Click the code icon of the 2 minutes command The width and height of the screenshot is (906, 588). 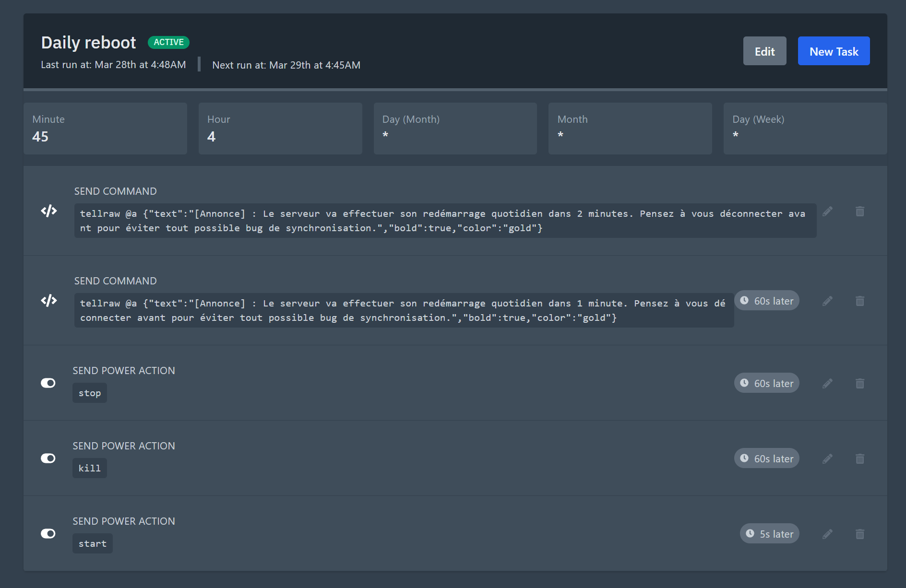point(49,211)
